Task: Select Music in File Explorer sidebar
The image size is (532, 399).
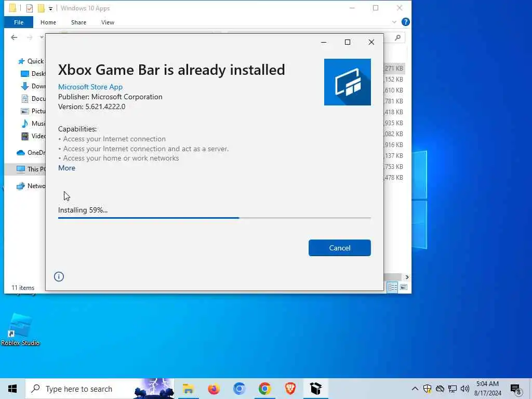Action: (x=33, y=124)
